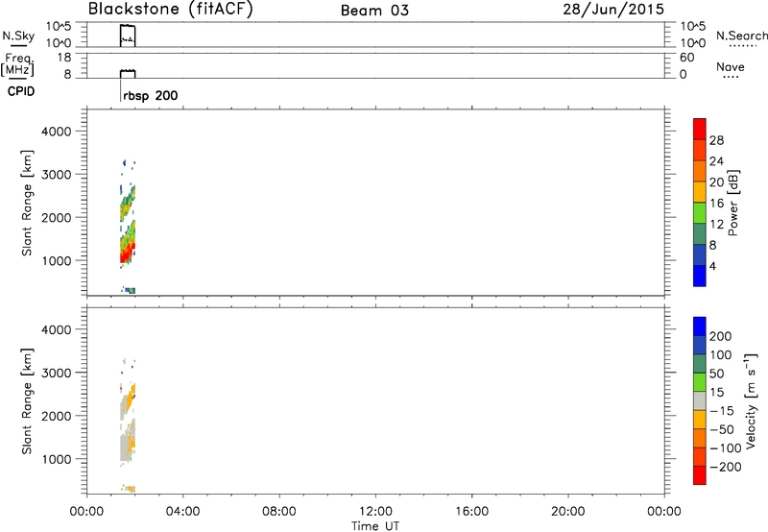This screenshot has width=768, height=532.
Task: Click the red high-power backscatter cluster
Action: coord(128,253)
